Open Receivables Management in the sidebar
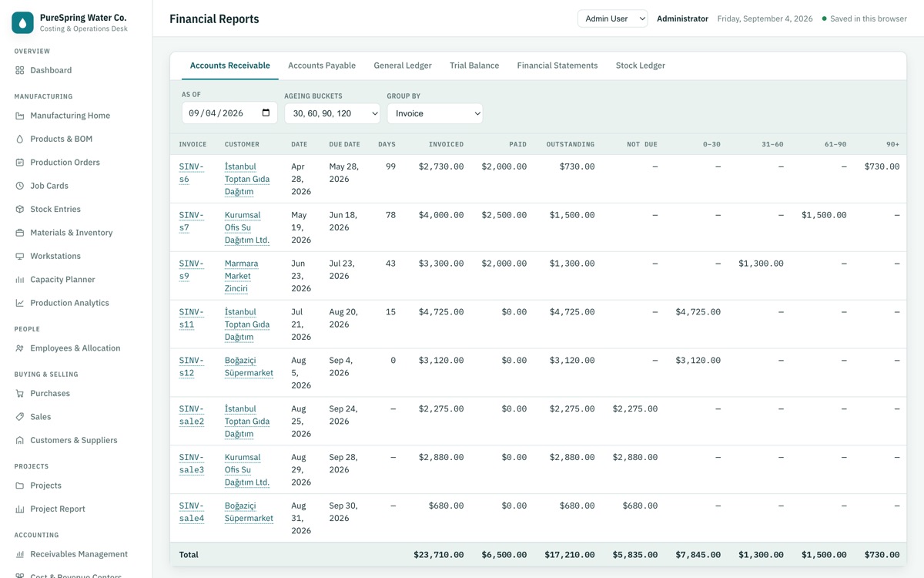The width and height of the screenshot is (924, 578). tap(75, 554)
